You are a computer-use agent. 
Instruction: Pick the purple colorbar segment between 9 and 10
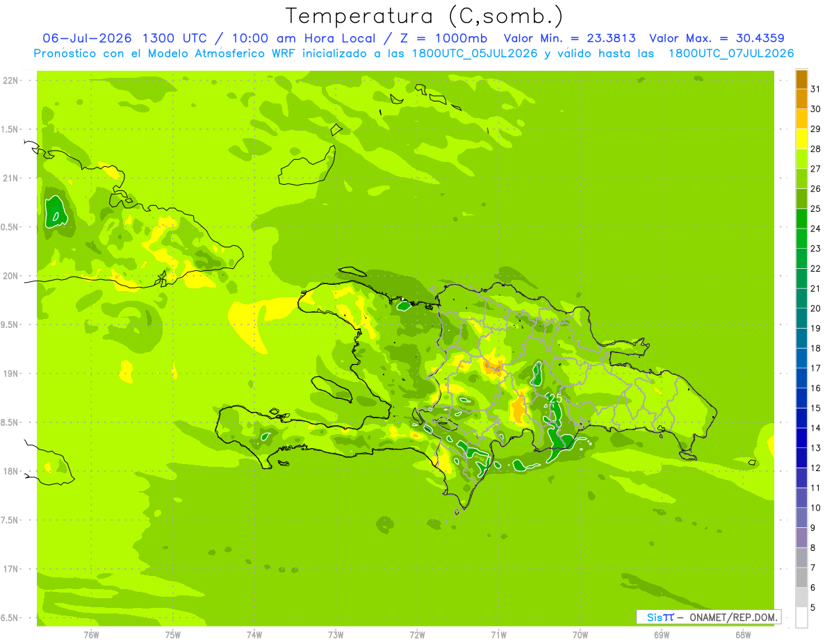(x=801, y=518)
